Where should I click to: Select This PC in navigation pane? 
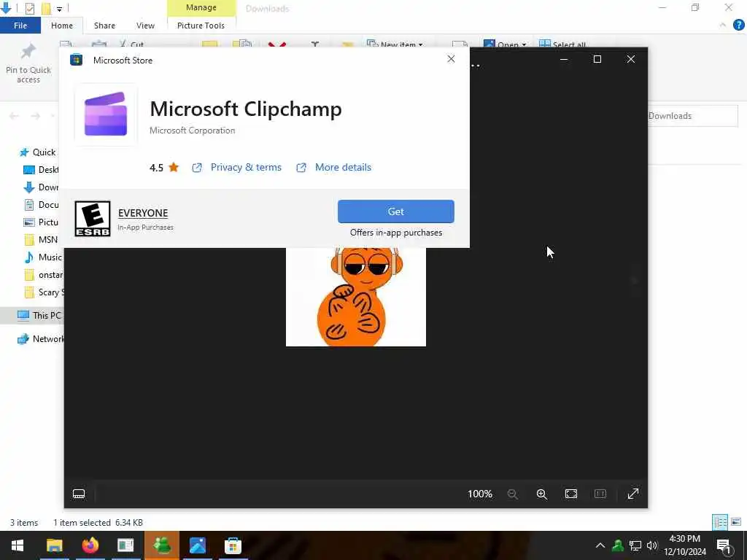tap(39, 315)
